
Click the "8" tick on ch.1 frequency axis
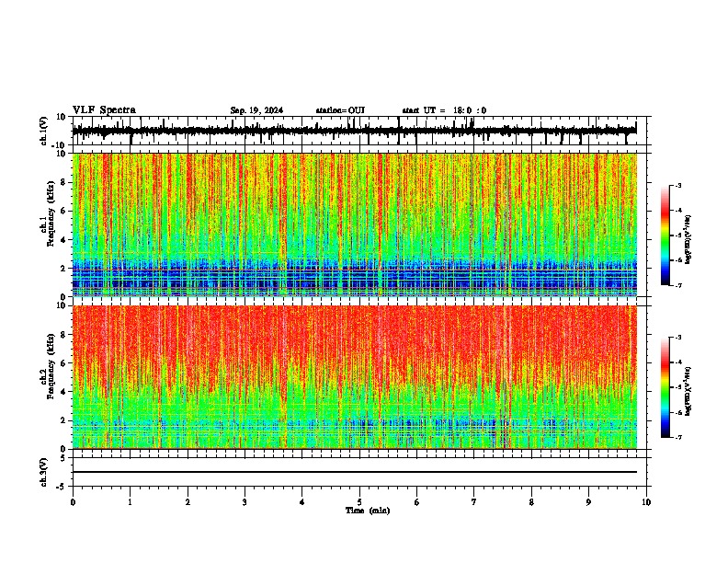pos(63,182)
